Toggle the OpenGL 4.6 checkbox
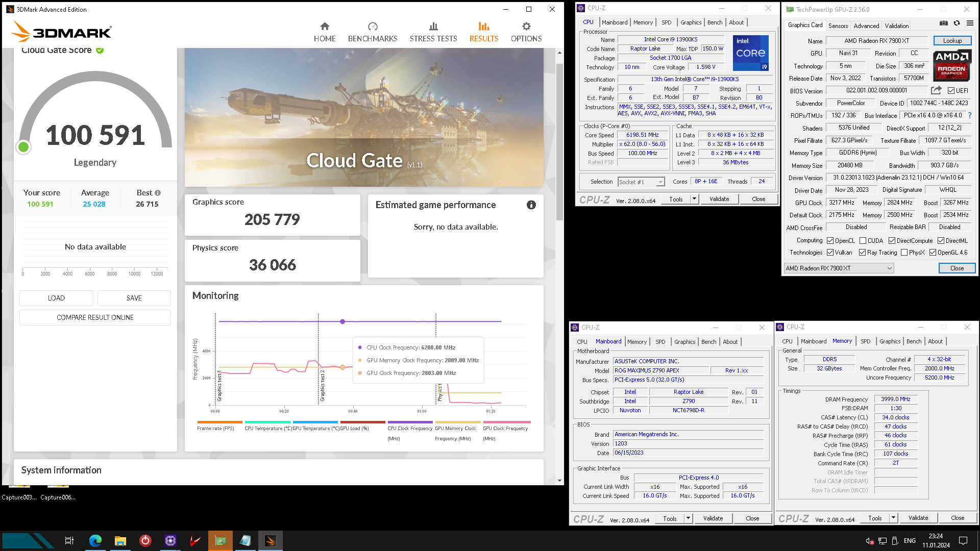This screenshot has height=551, width=980. pyautogui.click(x=933, y=253)
